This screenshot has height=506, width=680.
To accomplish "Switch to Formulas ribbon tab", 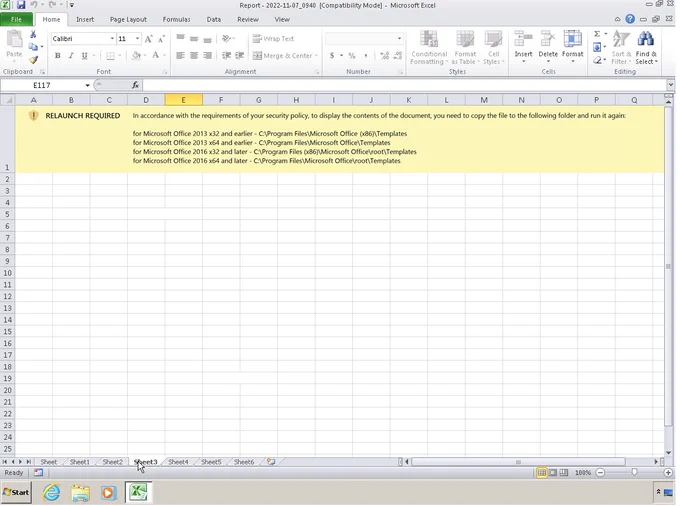I will (x=177, y=20).
